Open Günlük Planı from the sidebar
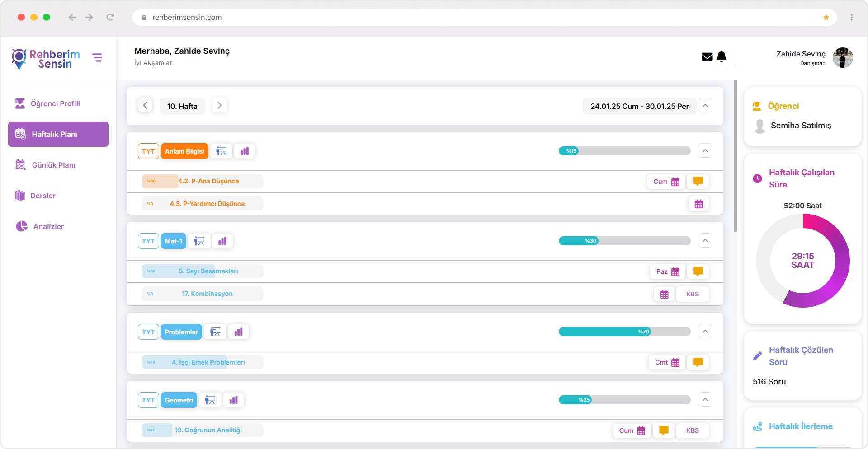The height and width of the screenshot is (449, 868). tap(53, 165)
